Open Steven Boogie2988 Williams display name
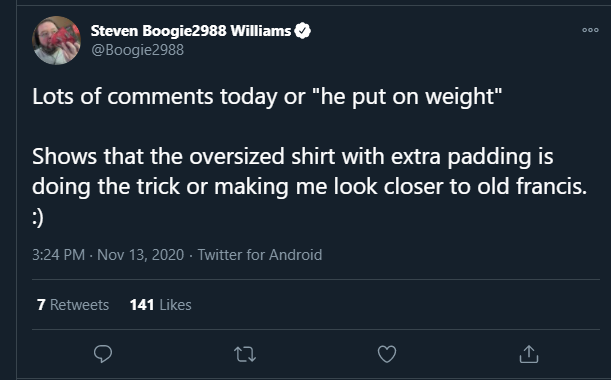611x380 pixels. pyautogui.click(x=191, y=30)
